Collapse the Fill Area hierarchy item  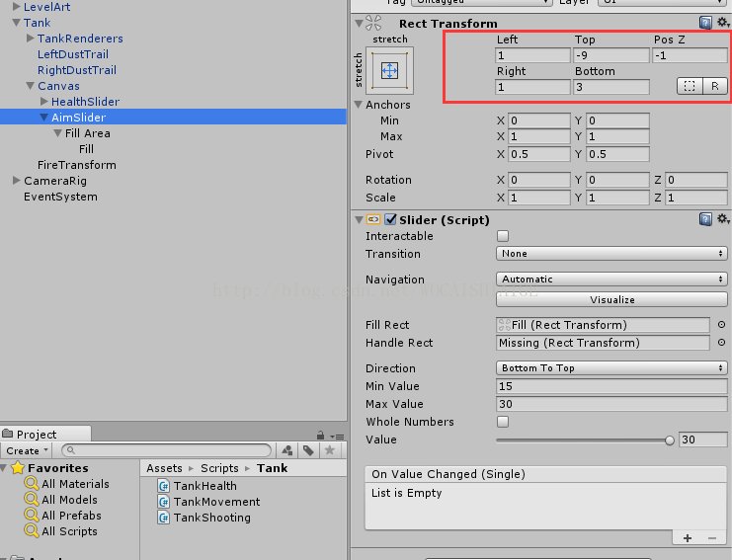pyautogui.click(x=58, y=133)
